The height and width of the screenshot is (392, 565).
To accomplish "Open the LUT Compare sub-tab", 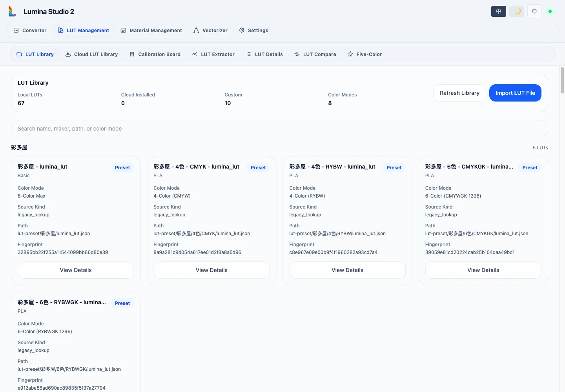I will 315,54.
